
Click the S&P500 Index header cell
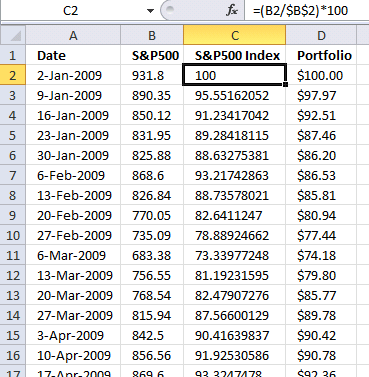(x=235, y=55)
